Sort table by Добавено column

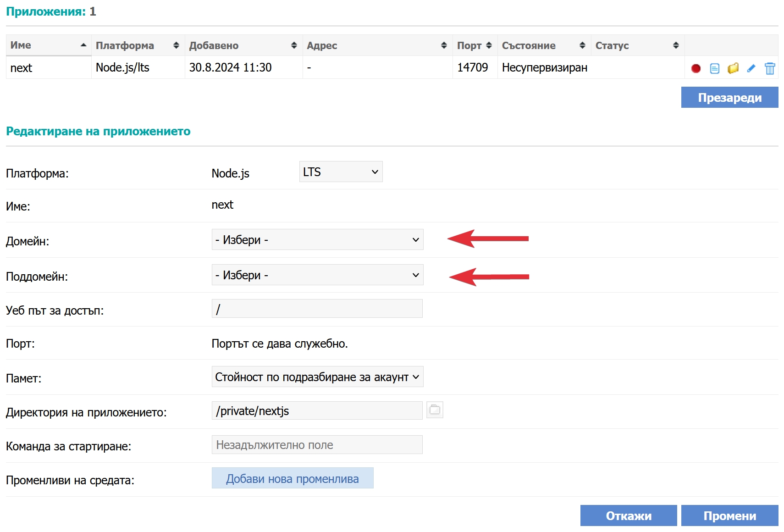pyautogui.click(x=243, y=45)
